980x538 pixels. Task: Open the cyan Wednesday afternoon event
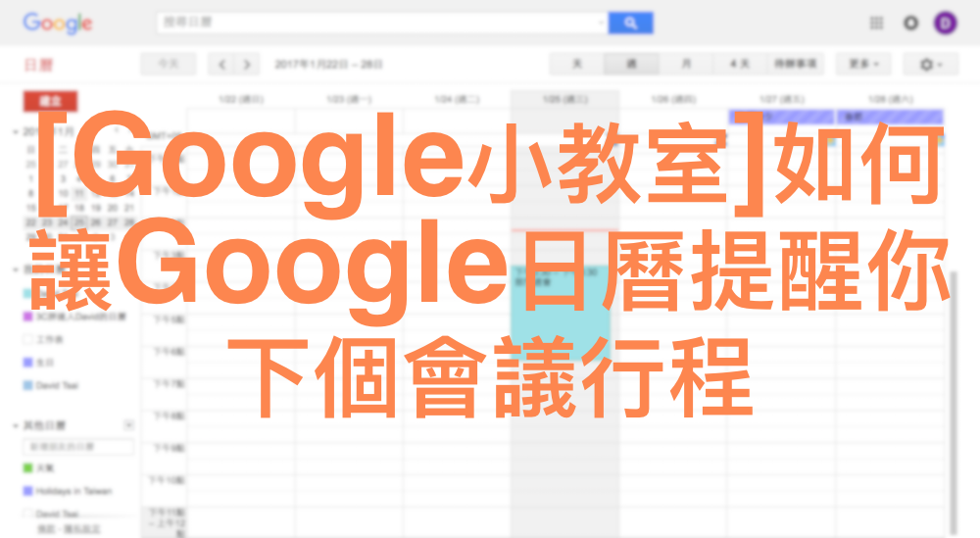pos(561,313)
